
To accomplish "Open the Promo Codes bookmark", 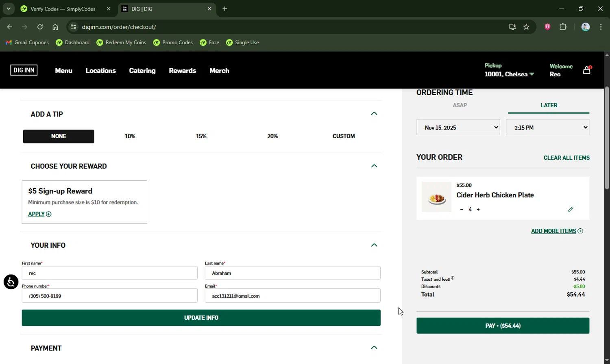I will click(173, 42).
